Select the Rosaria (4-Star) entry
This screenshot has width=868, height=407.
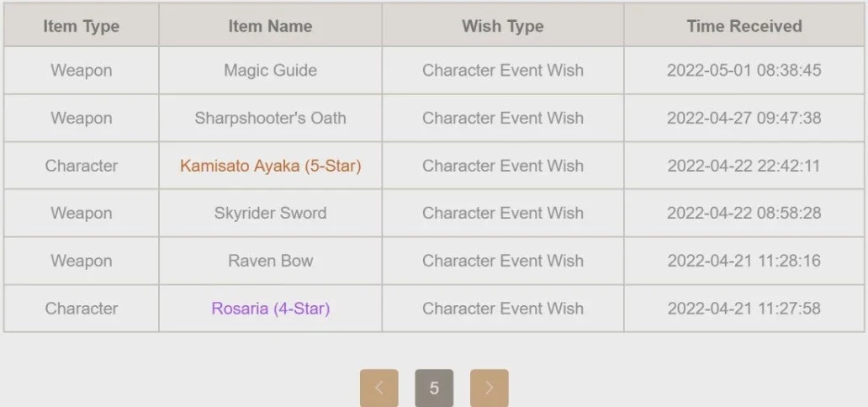pos(270,309)
